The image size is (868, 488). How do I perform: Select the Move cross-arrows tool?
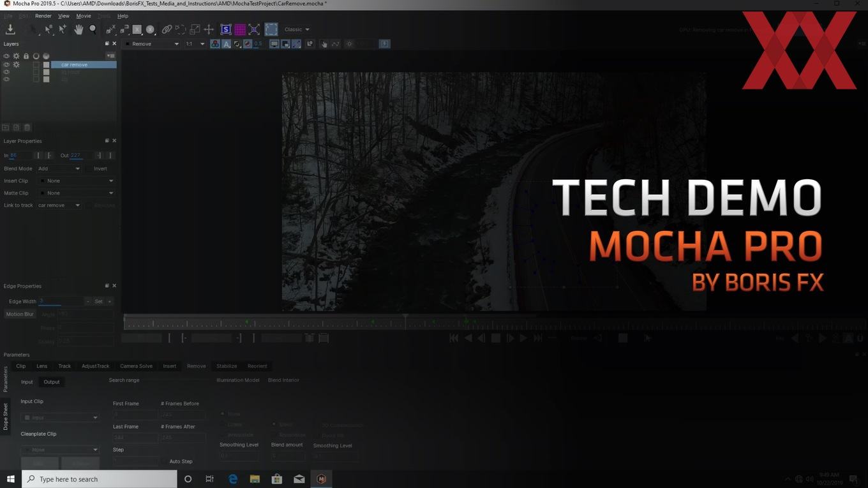[x=209, y=29]
